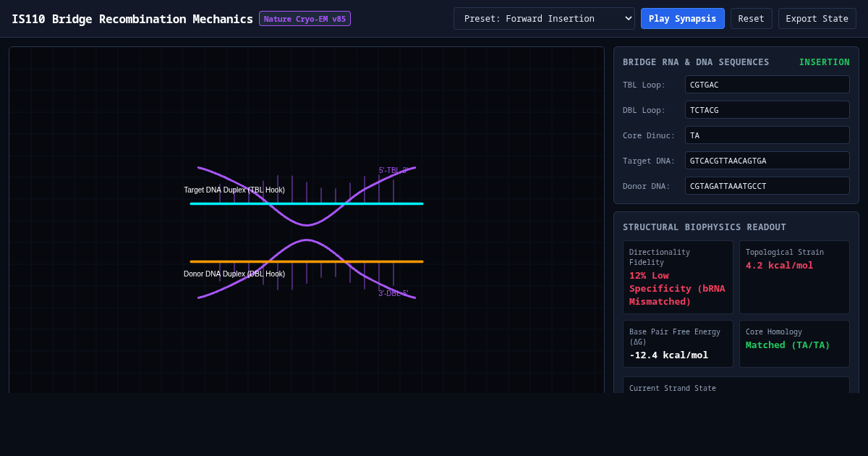Click the 5'-TBL-3' strand label
The height and width of the screenshot is (456, 868).
pos(394,171)
